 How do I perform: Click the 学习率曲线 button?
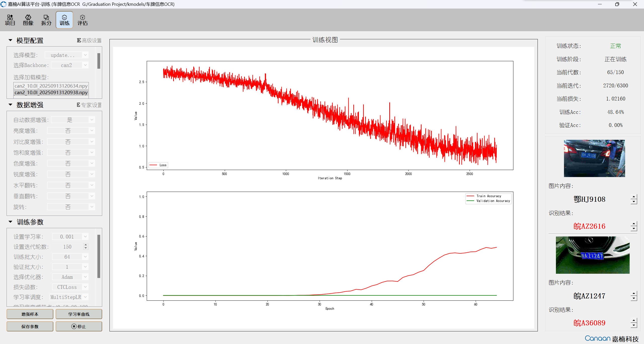click(79, 314)
